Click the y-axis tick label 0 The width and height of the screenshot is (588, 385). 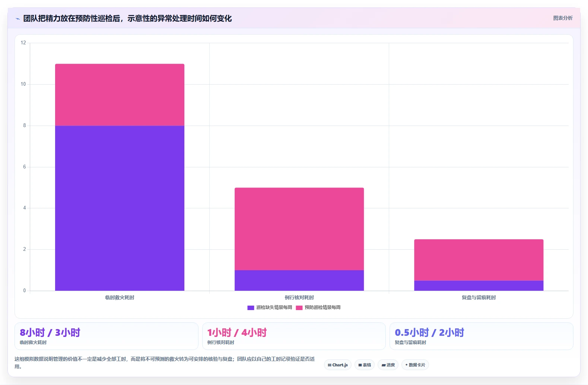click(x=25, y=291)
